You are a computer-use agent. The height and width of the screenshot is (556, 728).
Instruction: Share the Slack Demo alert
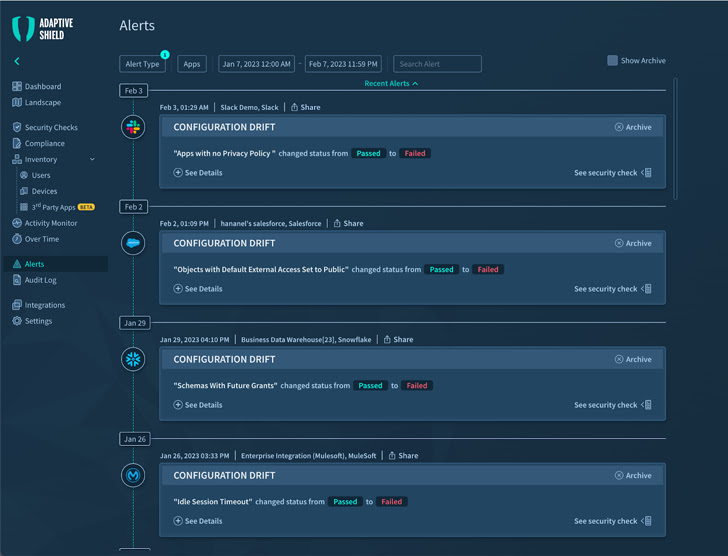[306, 107]
